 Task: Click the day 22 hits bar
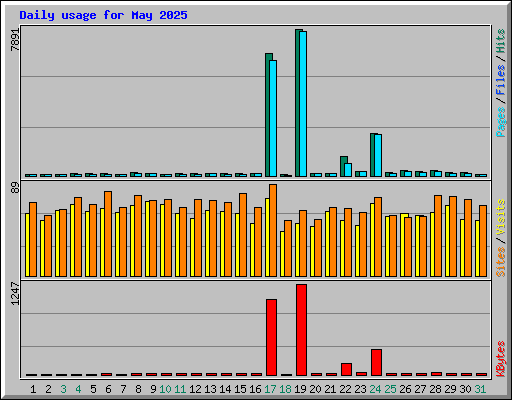tap(343, 166)
